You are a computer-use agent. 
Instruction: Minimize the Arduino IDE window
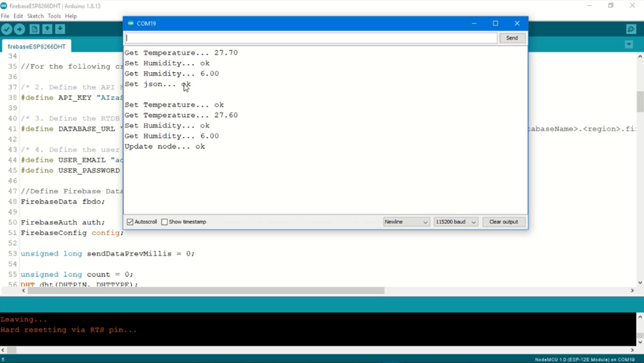coord(589,6)
